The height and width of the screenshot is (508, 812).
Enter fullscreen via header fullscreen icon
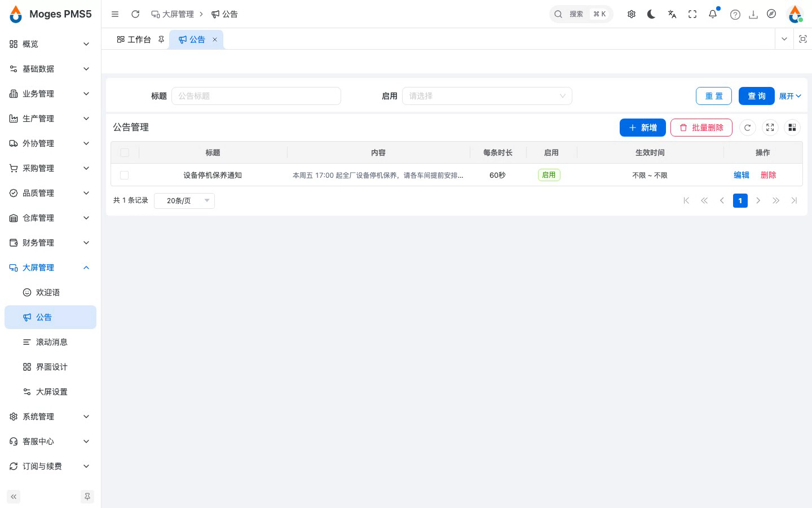692,14
